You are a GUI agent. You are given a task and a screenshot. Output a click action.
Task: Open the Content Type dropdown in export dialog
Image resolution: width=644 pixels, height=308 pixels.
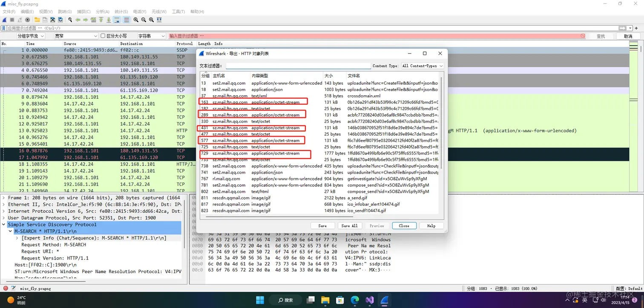422,66
